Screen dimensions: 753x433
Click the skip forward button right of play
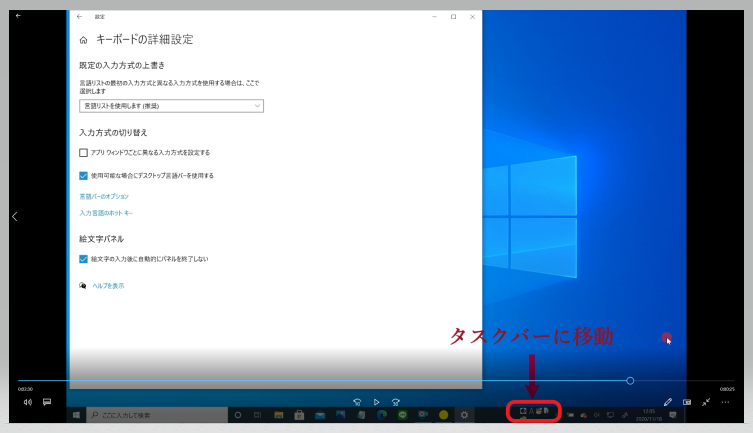pyautogui.click(x=396, y=402)
